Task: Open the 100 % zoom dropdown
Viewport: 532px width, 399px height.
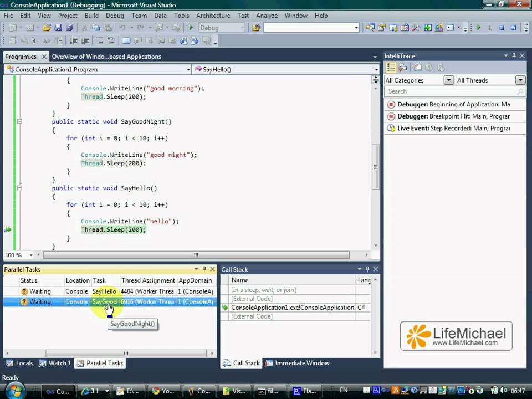Action: [31, 255]
